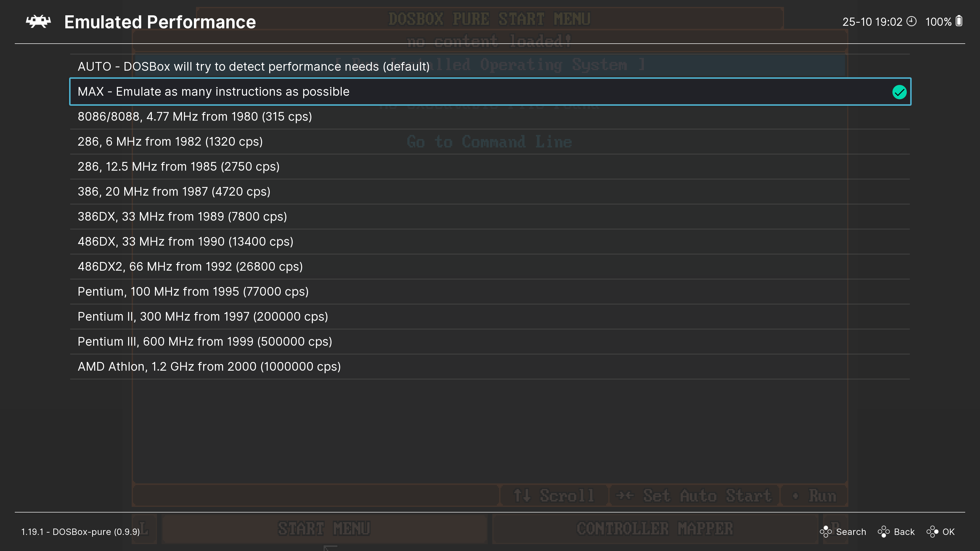The height and width of the screenshot is (551, 980).
Task: Select MAX - Emulate as many instructions
Action: (490, 92)
